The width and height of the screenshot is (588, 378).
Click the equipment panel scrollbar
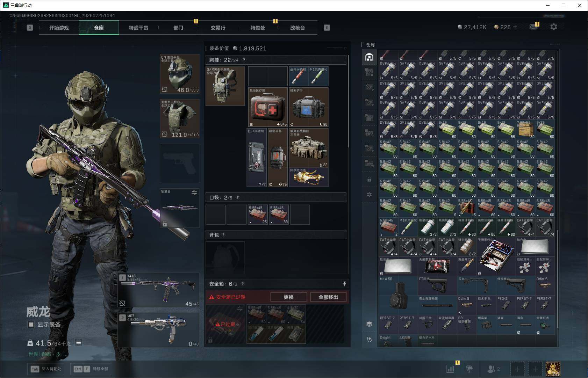pos(349,101)
